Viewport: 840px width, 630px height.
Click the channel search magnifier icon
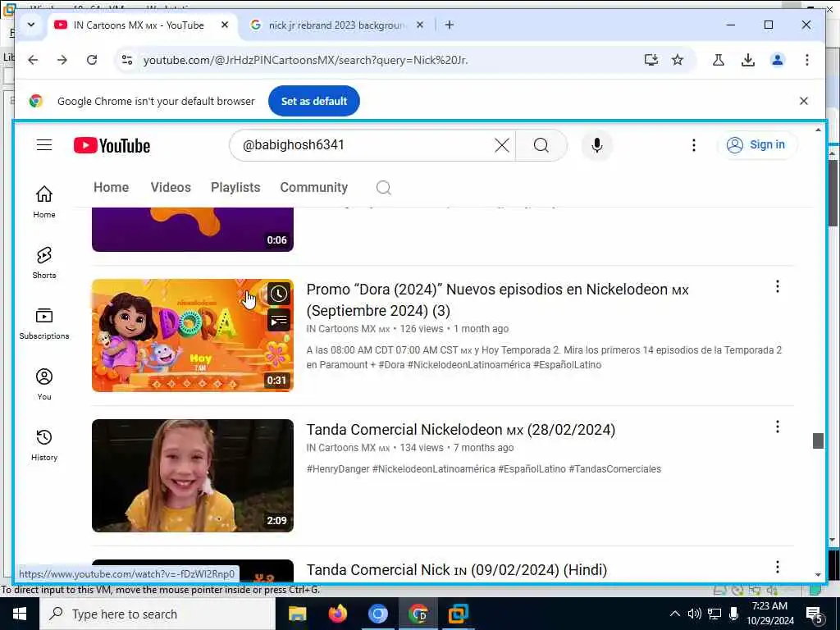point(384,188)
